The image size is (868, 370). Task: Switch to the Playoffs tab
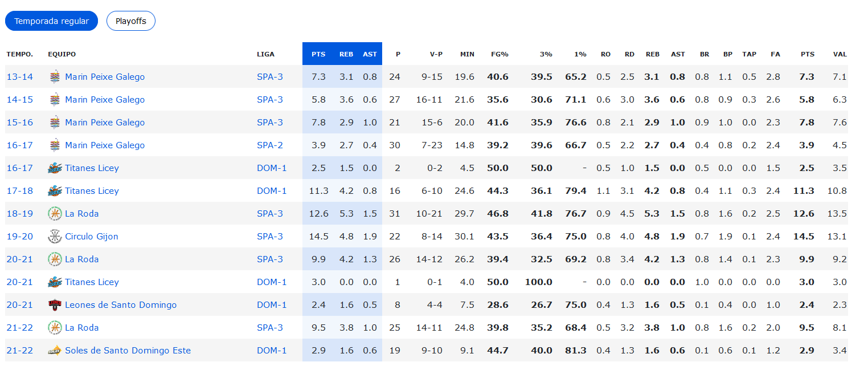(131, 21)
